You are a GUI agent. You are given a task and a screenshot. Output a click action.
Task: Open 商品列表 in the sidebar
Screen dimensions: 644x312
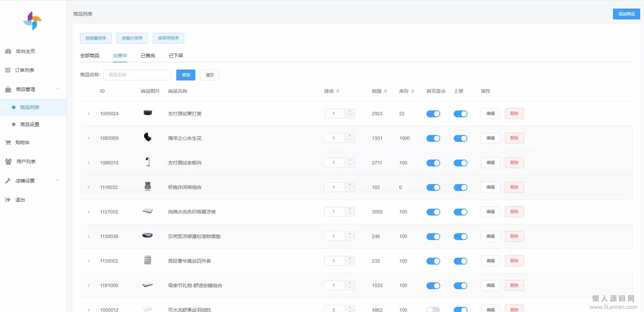[33, 107]
